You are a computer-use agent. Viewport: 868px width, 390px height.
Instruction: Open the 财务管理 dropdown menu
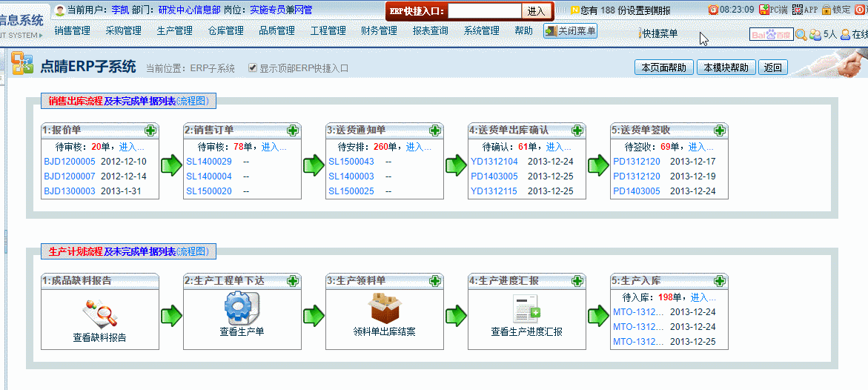(x=379, y=31)
